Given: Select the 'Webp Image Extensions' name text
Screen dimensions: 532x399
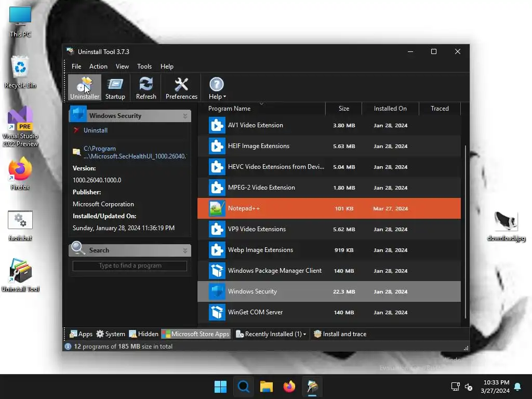Looking at the screenshot, I should [x=260, y=250].
